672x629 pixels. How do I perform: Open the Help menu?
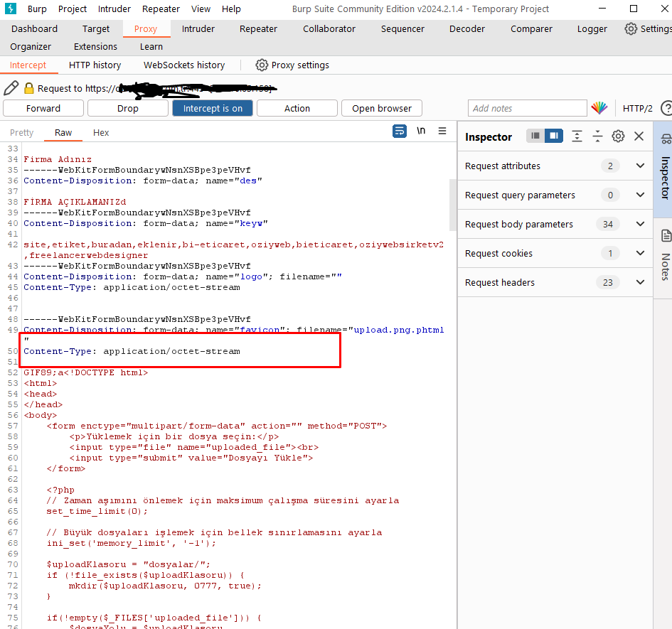coord(231,9)
